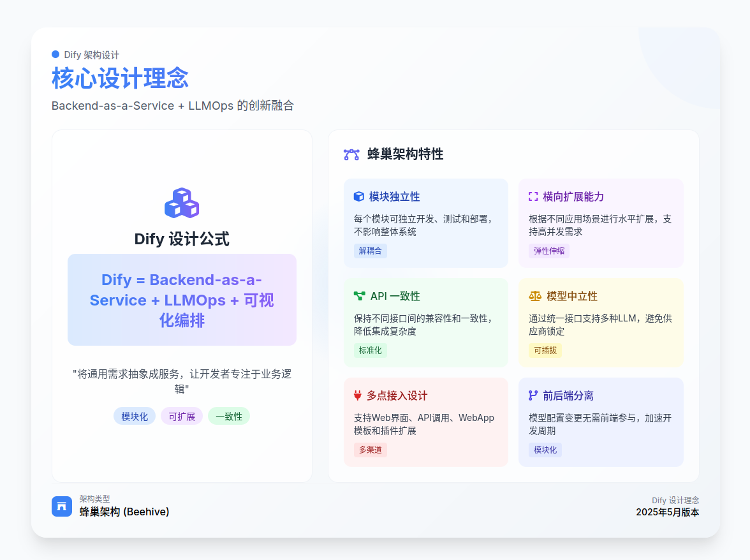Click the quote 将通用需求抽象成服务

tap(182, 381)
